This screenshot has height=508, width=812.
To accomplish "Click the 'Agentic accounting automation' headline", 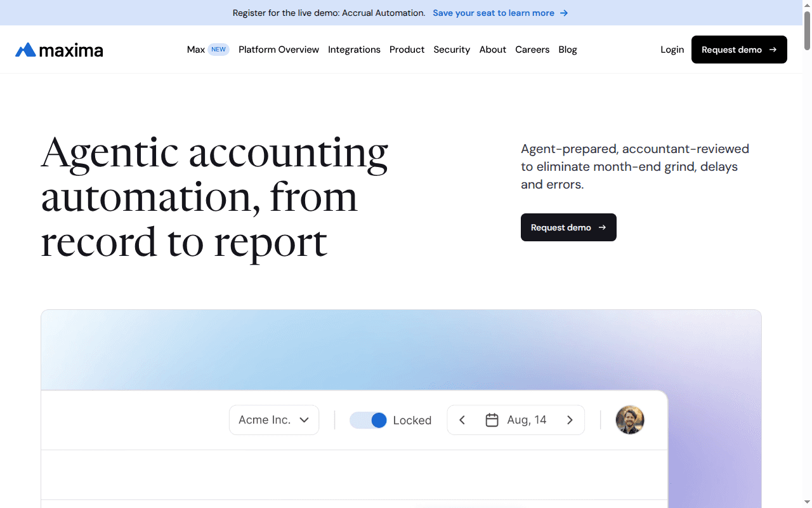I will (x=215, y=197).
